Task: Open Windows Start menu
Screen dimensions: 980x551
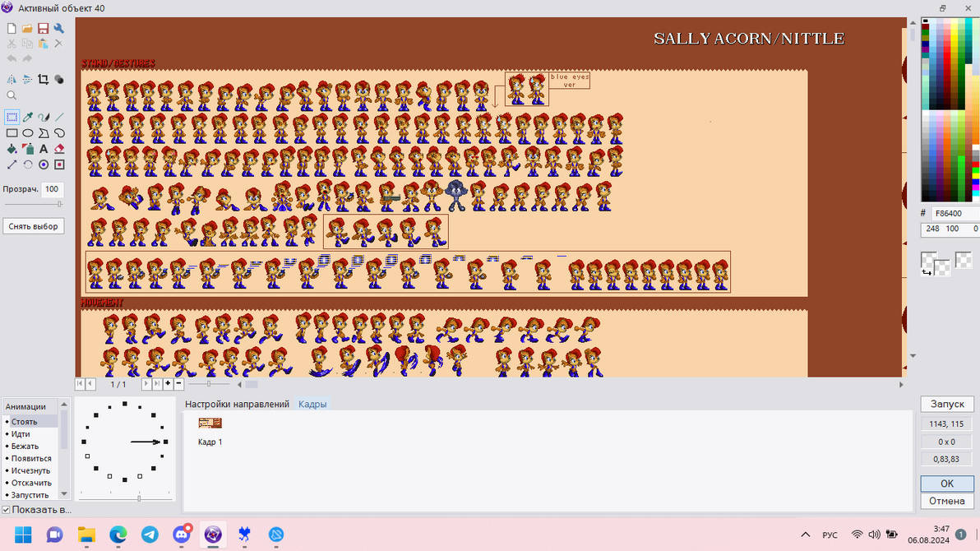Action: 23,535
